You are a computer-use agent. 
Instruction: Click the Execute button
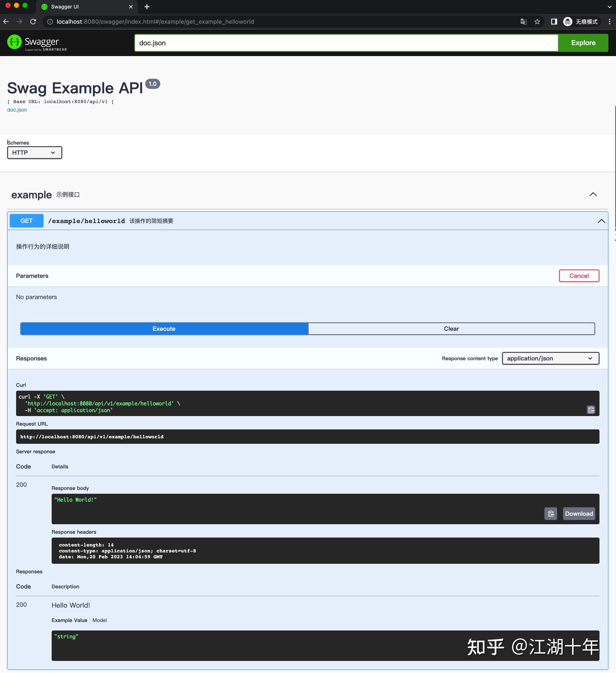(x=164, y=328)
